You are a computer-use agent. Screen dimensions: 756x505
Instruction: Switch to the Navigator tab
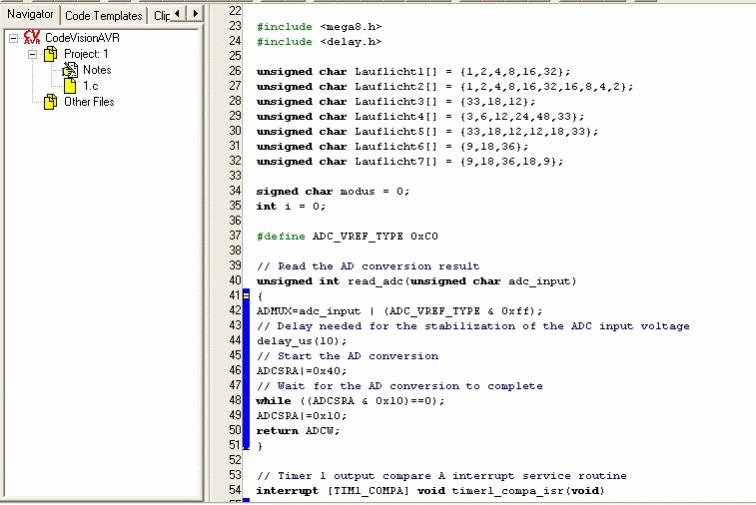click(30, 14)
